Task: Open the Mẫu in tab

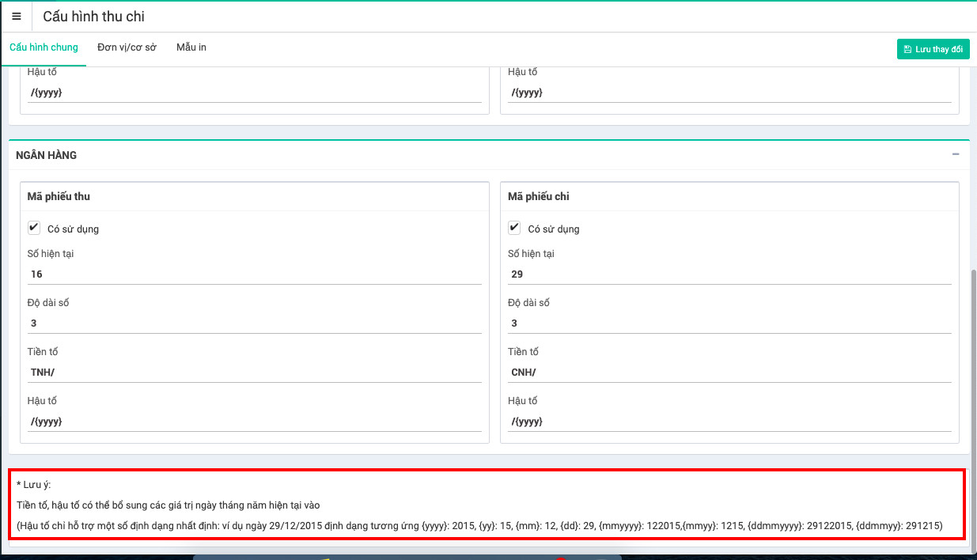Action: [191, 47]
